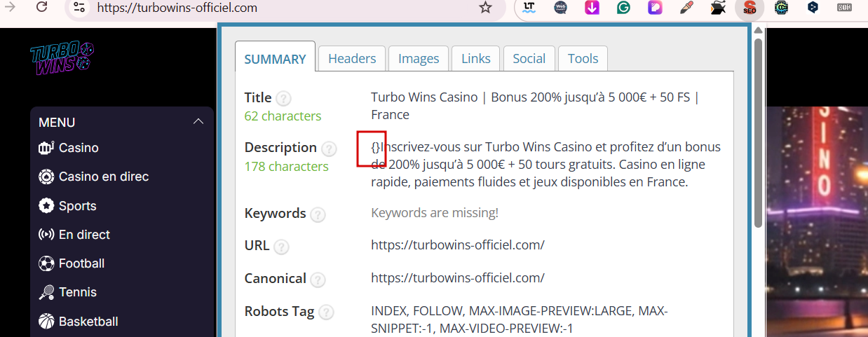Open the Grammarly extension icon

click(623, 8)
